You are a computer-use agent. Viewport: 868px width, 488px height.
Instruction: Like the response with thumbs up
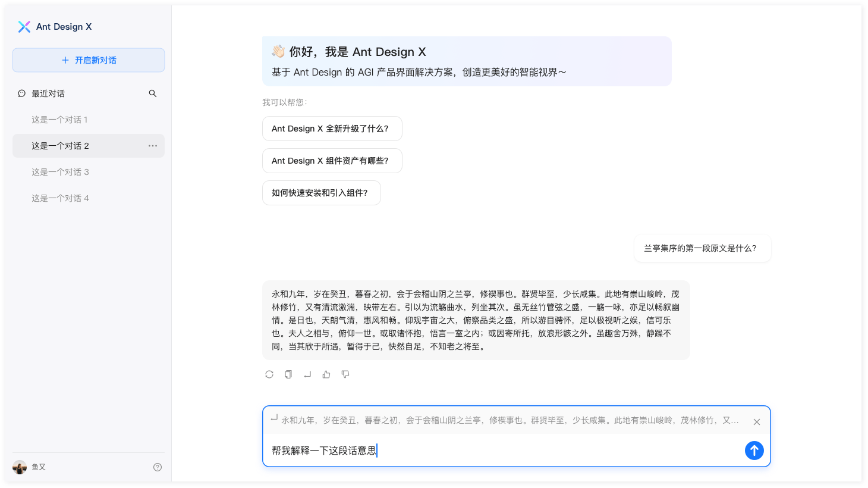[326, 374]
